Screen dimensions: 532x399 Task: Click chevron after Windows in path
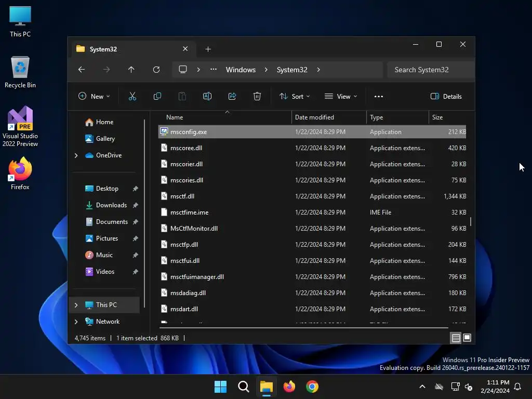point(266,70)
